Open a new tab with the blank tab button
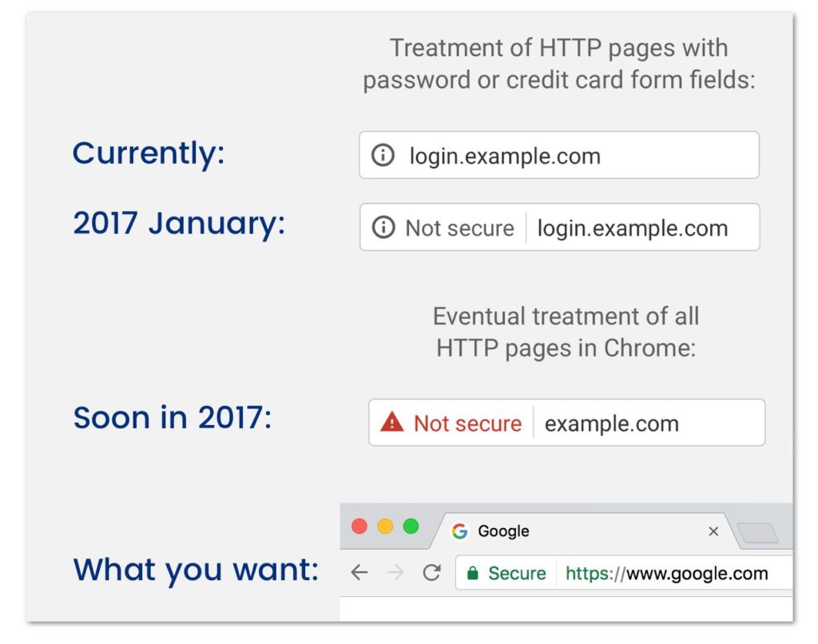Image resolution: width=818 pixels, height=644 pixels. pos(758,533)
